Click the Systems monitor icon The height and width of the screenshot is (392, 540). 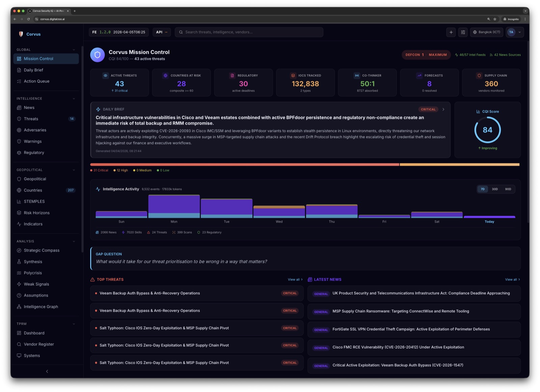[19, 356]
